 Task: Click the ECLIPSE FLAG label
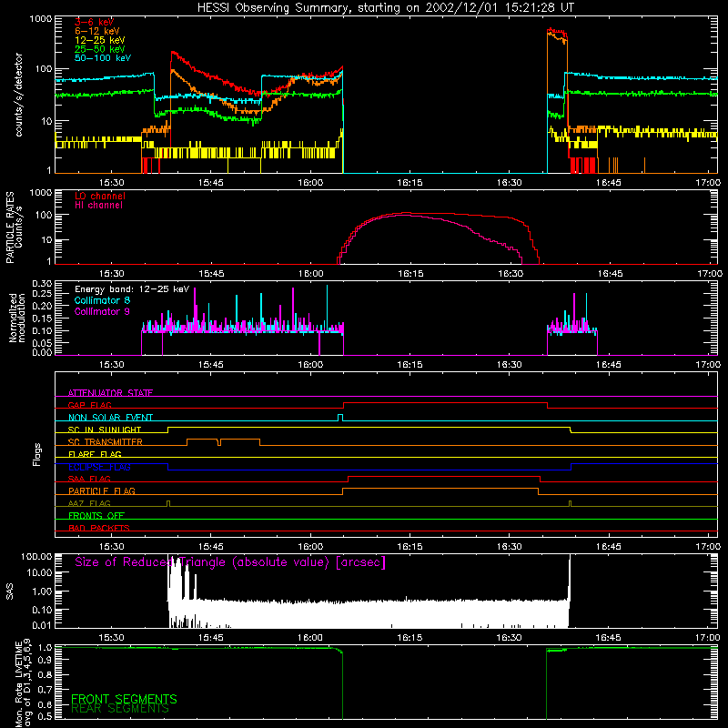point(99,467)
